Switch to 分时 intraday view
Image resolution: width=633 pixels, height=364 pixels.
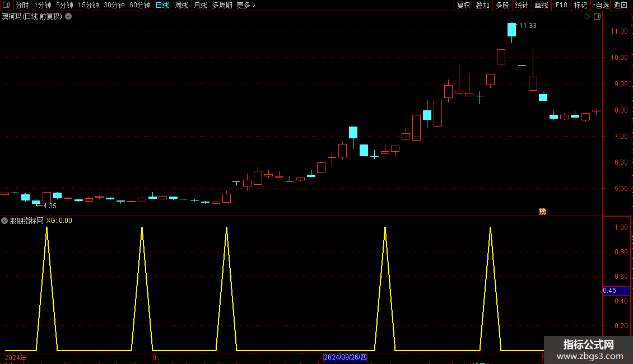[x=22, y=5]
